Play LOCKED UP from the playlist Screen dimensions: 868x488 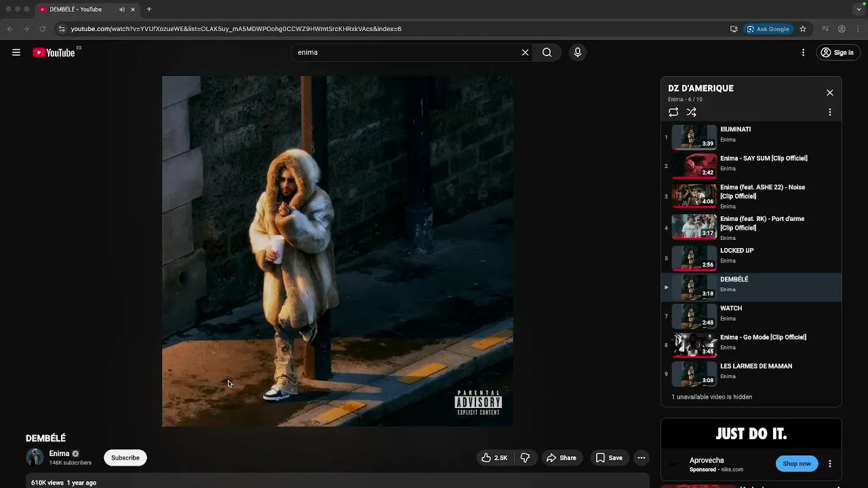point(751,258)
